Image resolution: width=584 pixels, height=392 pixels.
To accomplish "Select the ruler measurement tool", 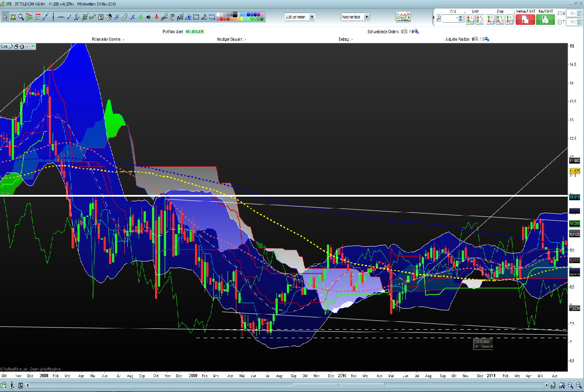I will [125, 17].
